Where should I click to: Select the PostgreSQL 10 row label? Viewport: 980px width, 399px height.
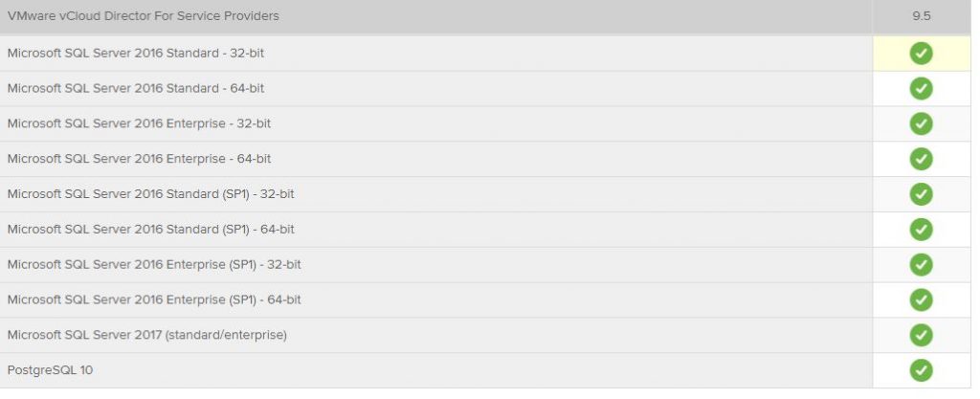click(x=50, y=370)
